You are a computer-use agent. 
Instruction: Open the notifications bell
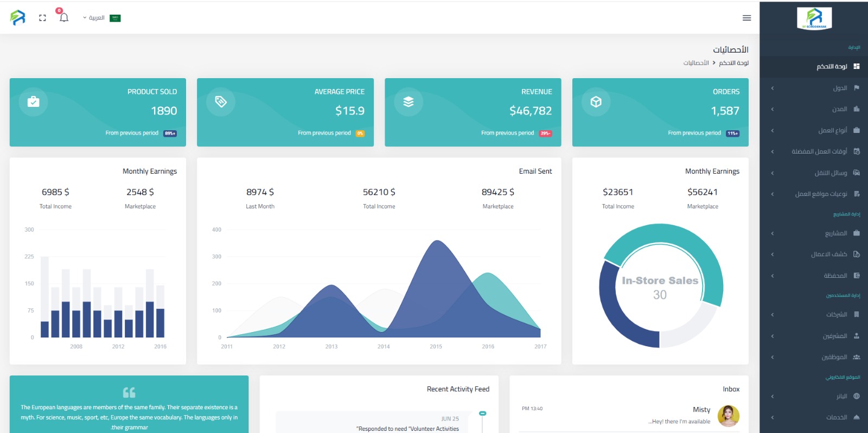click(x=64, y=18)
